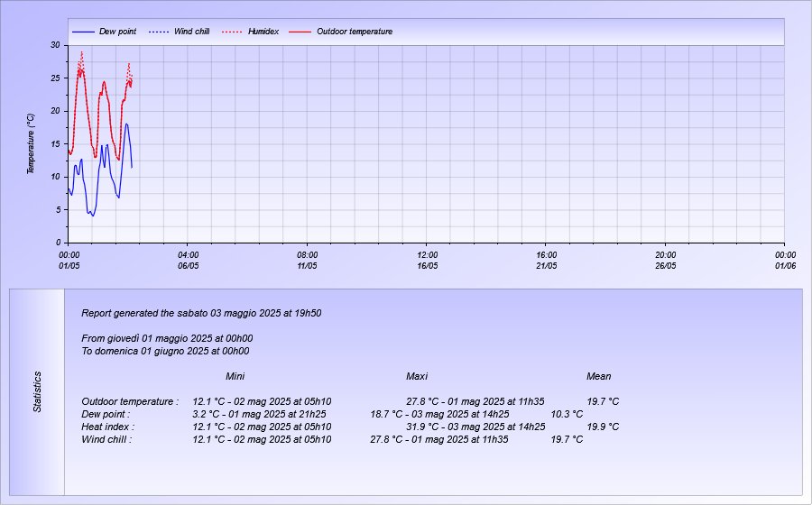
Task: Click the Humidex legend entry
Action: point(250,32)
